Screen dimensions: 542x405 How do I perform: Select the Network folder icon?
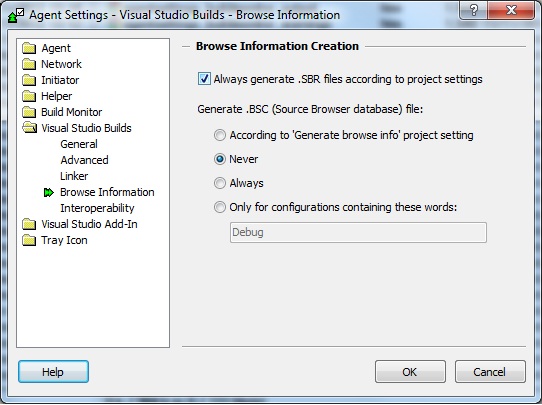[29, 64]
